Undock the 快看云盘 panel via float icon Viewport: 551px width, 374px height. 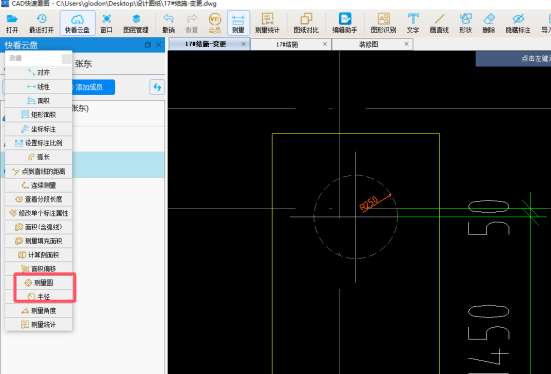tap(148, 45)
